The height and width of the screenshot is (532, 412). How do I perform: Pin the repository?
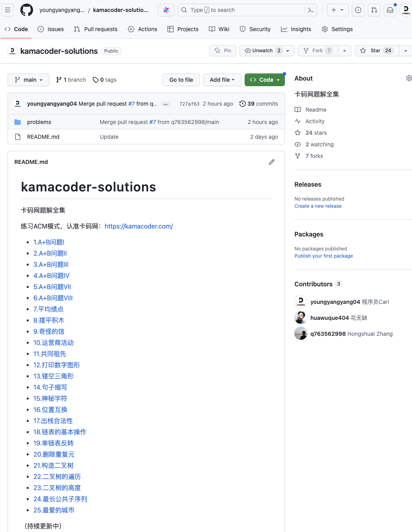223,51
